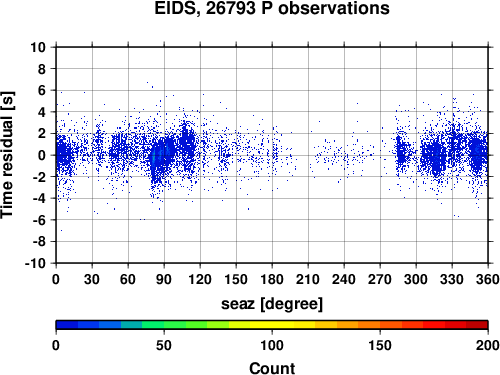Select the dark blue end of colorbar

[x=67, y=325]
